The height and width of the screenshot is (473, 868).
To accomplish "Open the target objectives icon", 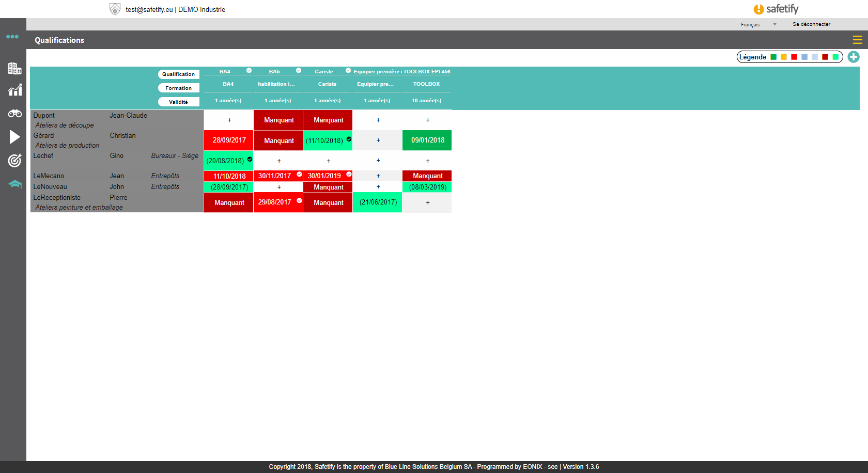I will pyautogui.click(x=14, y=161).
